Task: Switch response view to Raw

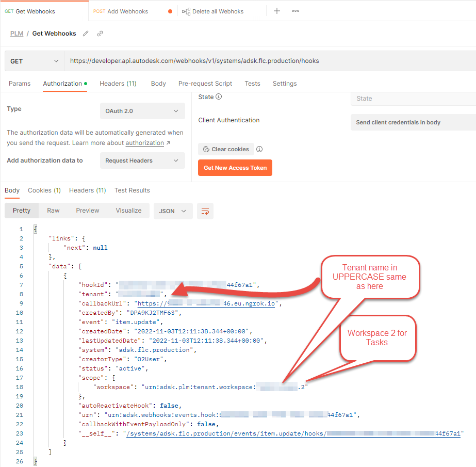Action: [x=53, y=211]
